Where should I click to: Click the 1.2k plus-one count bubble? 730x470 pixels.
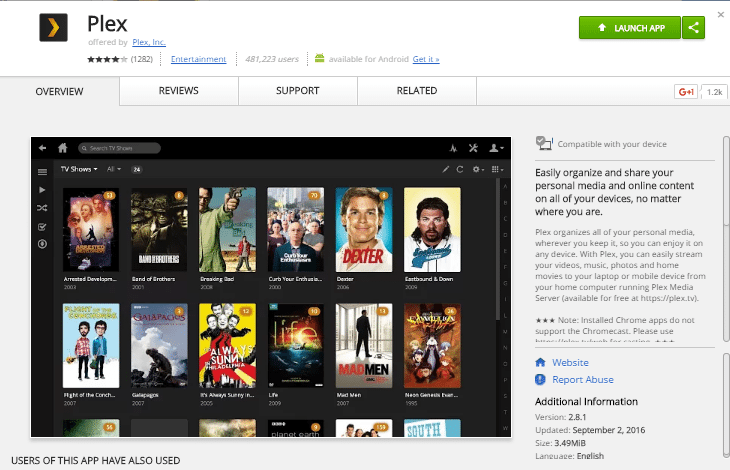coord(714,92)
